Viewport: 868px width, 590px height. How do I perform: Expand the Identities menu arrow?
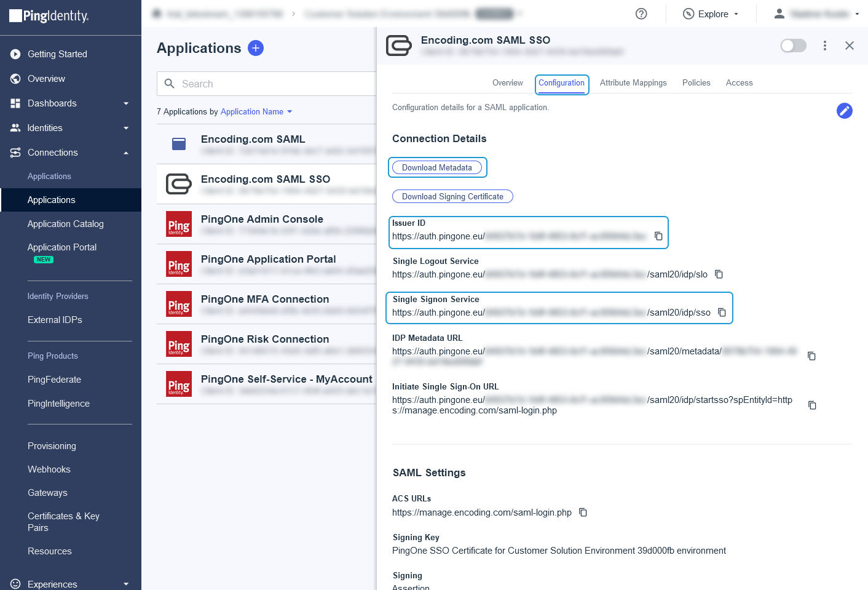point(126,128)
